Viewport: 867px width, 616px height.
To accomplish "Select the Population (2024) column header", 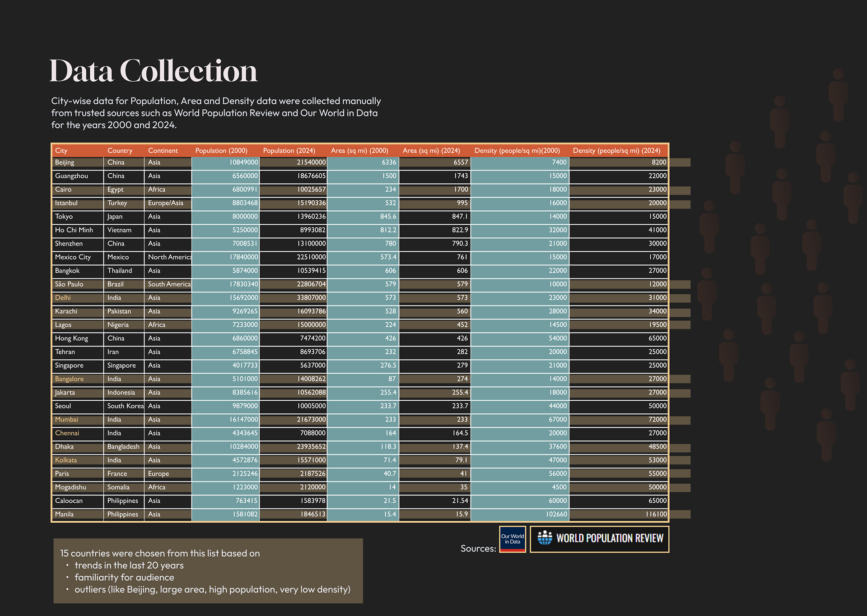I will 289,151.
